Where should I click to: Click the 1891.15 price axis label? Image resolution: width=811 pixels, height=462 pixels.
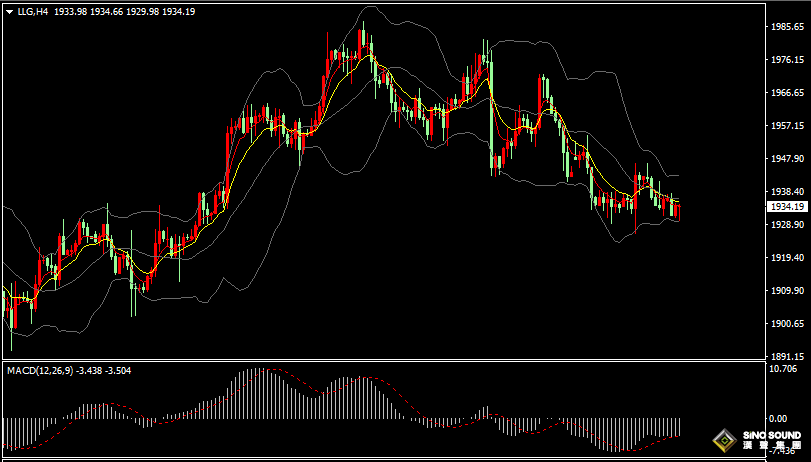point(785,356)
